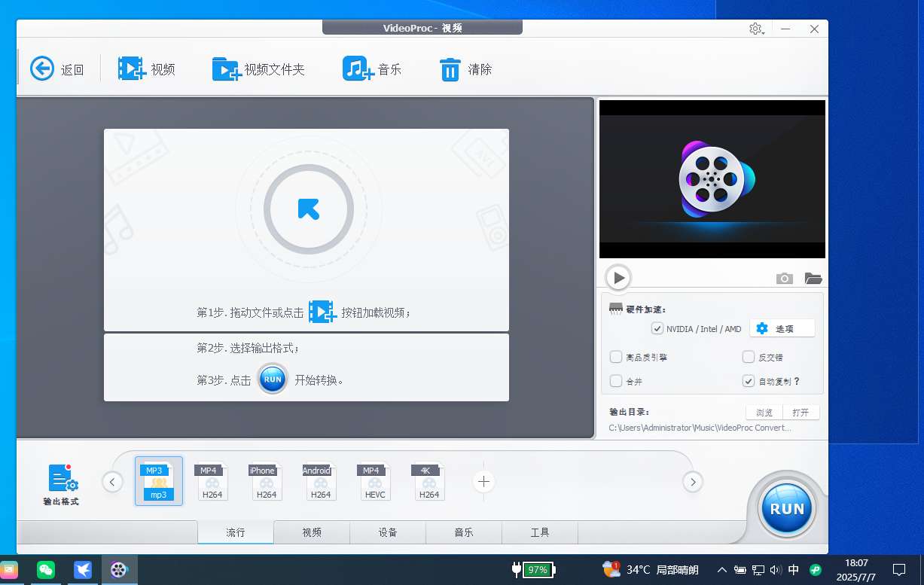Select the MP3 output format

click(x=159, y=481)
